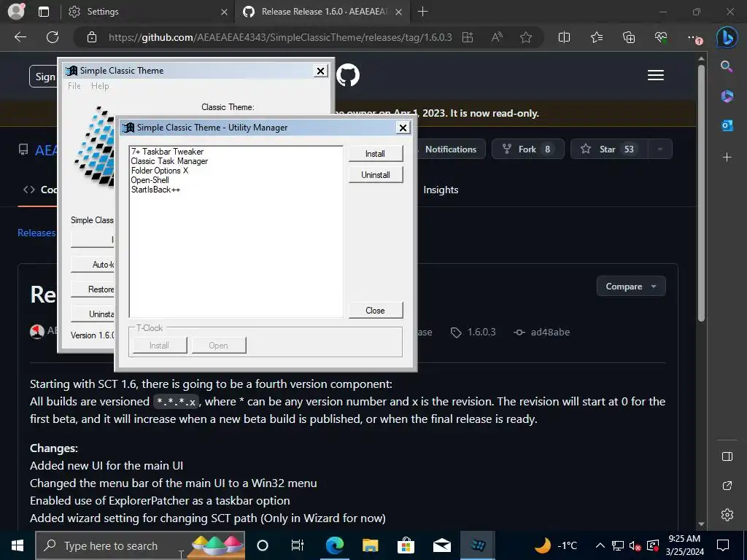Screen dimensions: 747x560
Task: Add page to favorites star icon
Action: 526,37
